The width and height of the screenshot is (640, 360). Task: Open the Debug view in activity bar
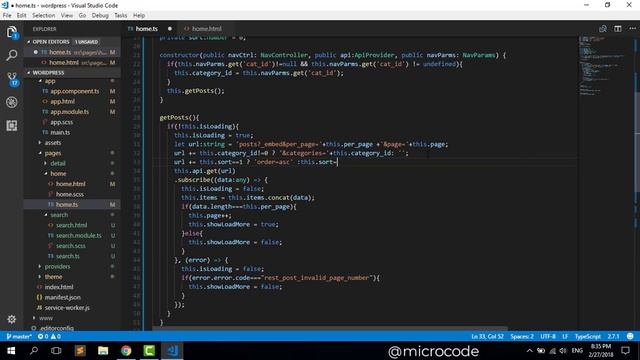tap(12, 102)
